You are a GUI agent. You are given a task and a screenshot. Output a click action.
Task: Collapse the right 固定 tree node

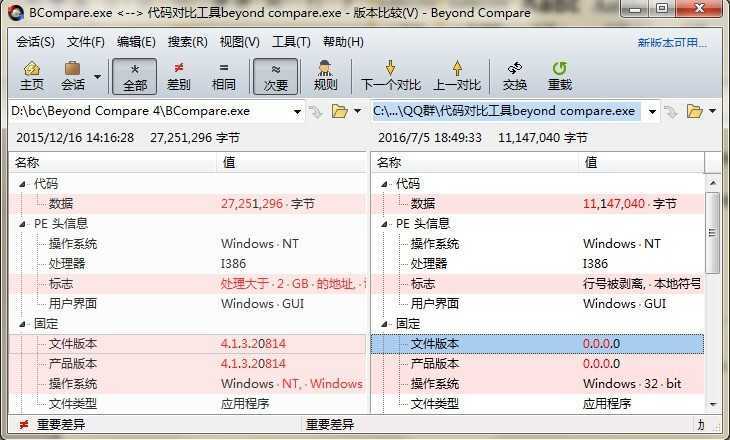384,324
